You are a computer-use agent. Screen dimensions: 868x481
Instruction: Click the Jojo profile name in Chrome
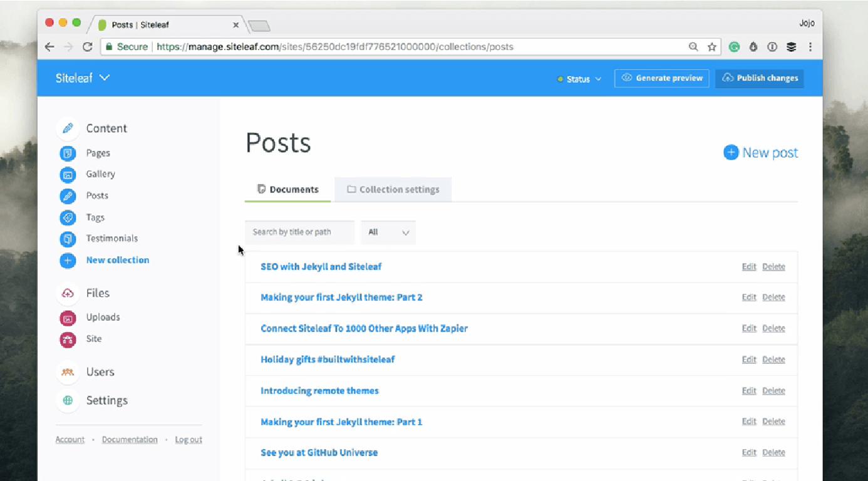[807, 23]
